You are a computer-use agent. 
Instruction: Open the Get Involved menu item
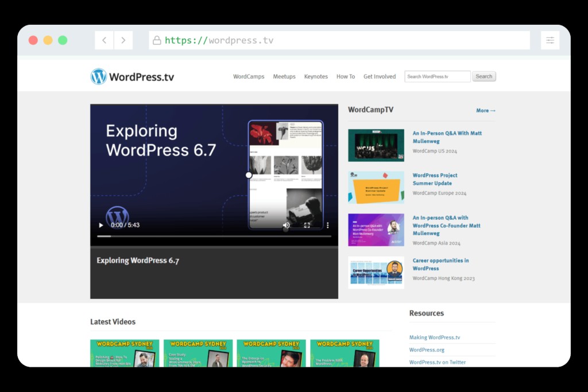pyautogui.click(x=380, y=76)
